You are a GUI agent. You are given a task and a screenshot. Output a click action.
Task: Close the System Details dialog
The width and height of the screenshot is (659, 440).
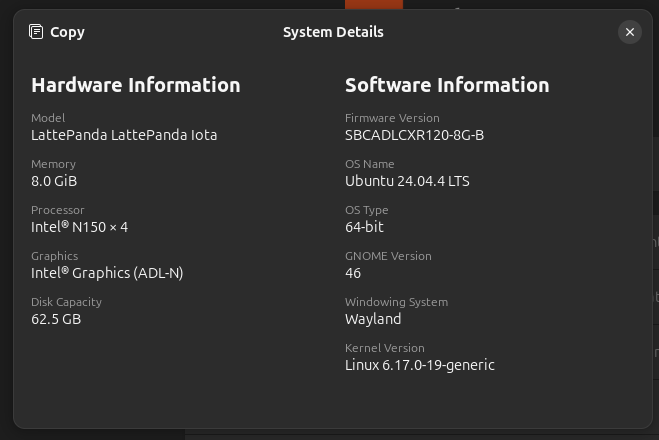coord(630,32)
